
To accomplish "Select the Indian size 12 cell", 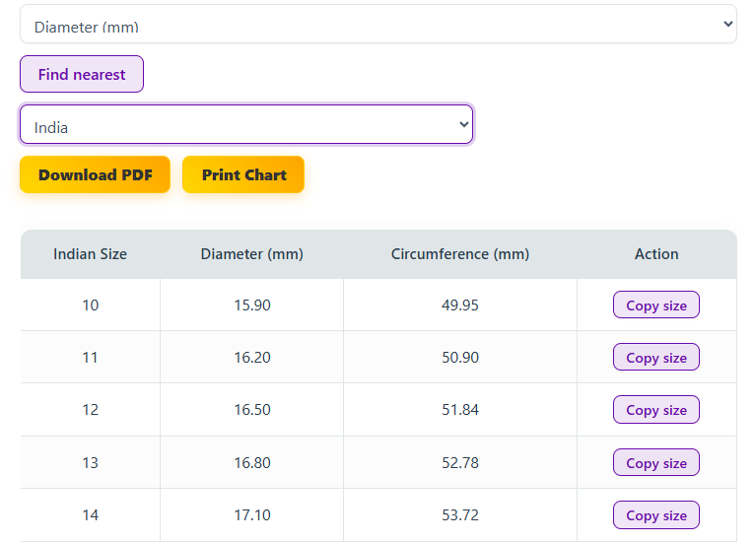I will (90, 410).
